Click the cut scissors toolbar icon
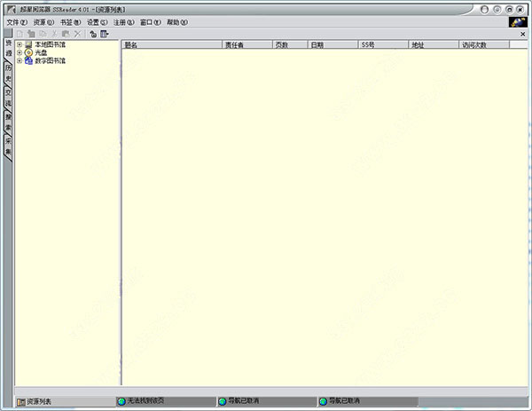The height and width of the screenshot is (411, 532). [54, 34]
